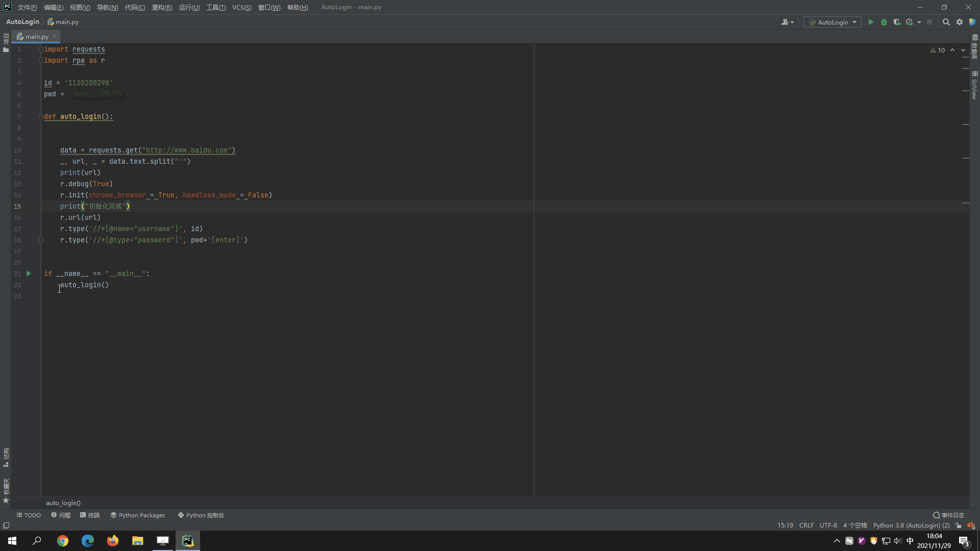Open IDE settings gear icon

[960, 22]
